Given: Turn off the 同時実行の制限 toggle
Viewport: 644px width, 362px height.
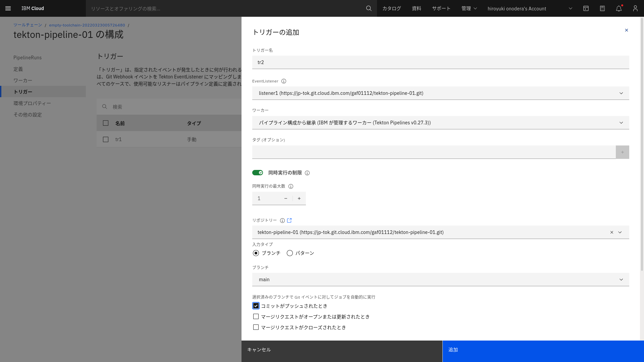Looking at the screenshot, I should 257,172.
